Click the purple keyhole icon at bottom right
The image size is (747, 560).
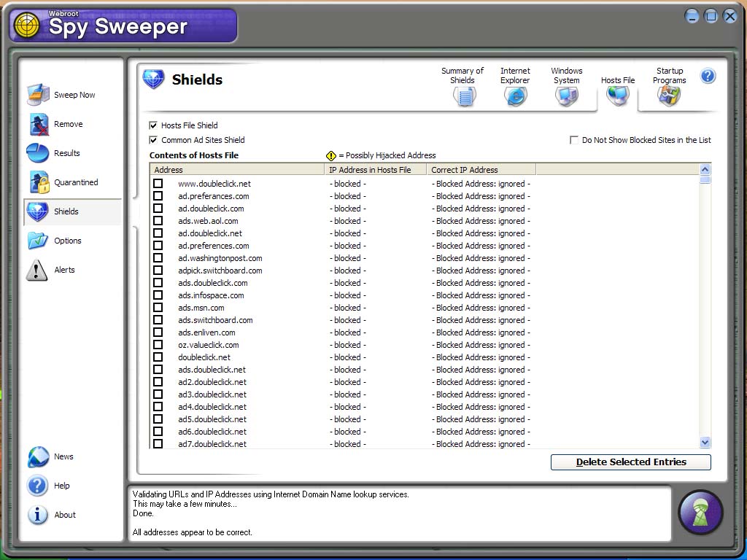click(700, 513)
